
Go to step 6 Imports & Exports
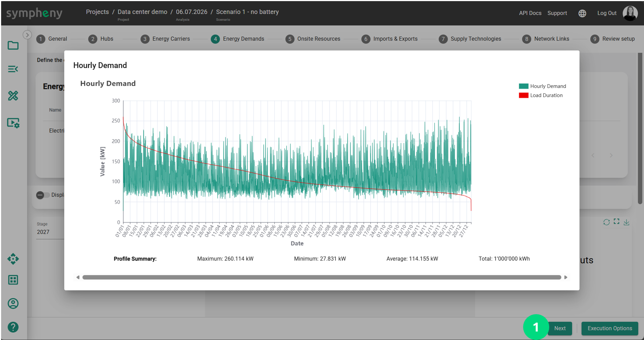(389, 39)
